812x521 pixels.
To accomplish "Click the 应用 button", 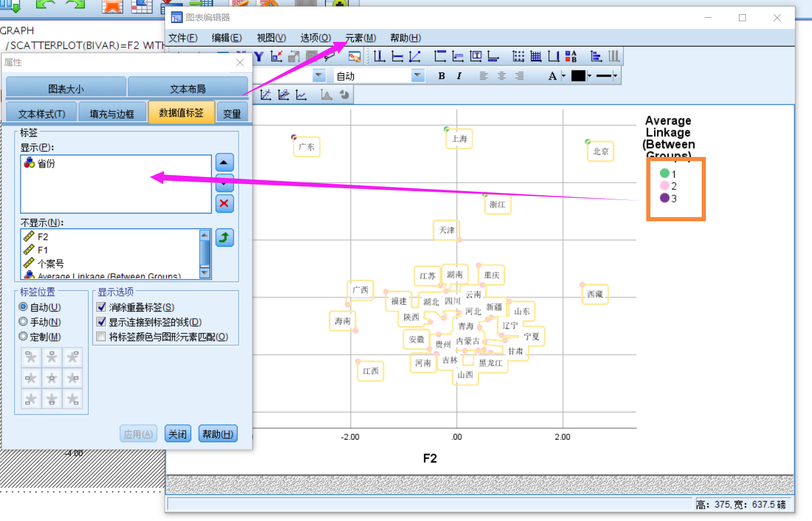I will [139, 434].
